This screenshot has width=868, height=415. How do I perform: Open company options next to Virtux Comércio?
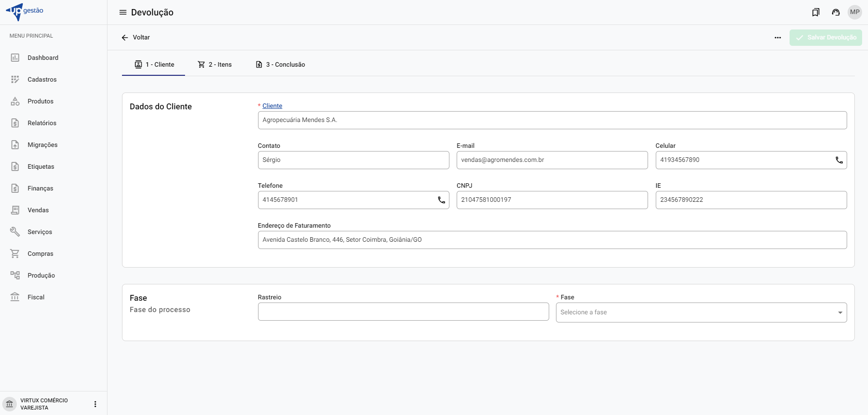[95, 404]
